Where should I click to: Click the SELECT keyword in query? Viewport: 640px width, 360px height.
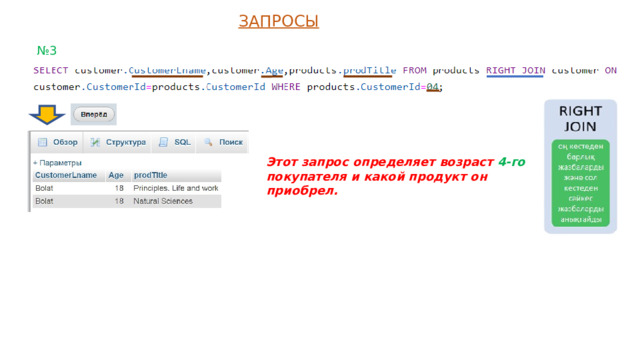[x=51, y=70]
